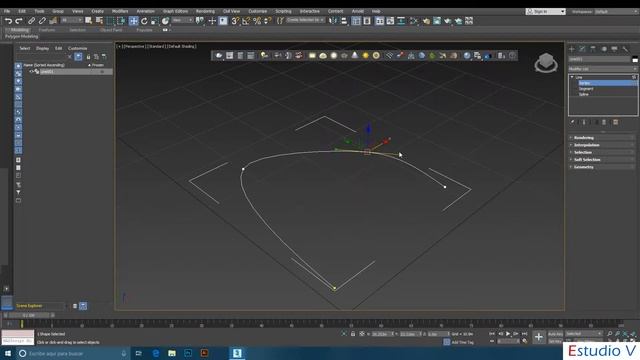Viewport: 640px width, 360px height.
Task: Click the Select Object tool
Action: 89,21
